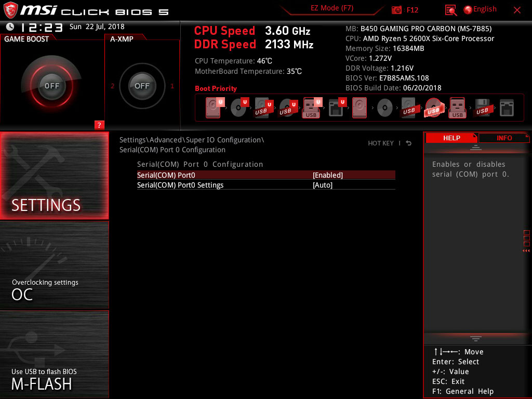Click the globe language icon
The height and width of the screenshot is (399, 532).
tap(468, 10)
